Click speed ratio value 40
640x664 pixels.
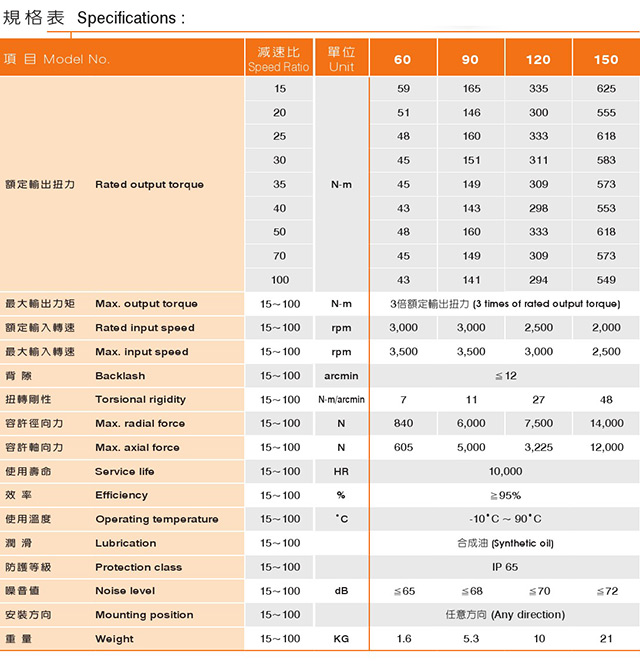(280, 208)
